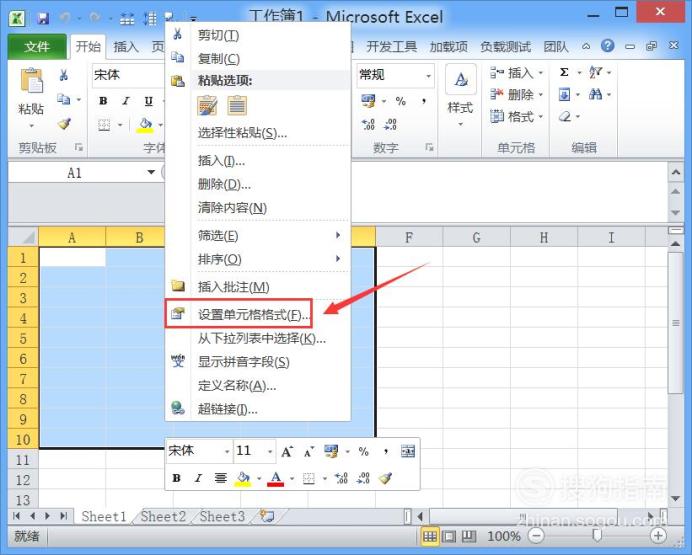
Task: Choose 插入批注(M) in the context menu
Action: pos(258,287)
